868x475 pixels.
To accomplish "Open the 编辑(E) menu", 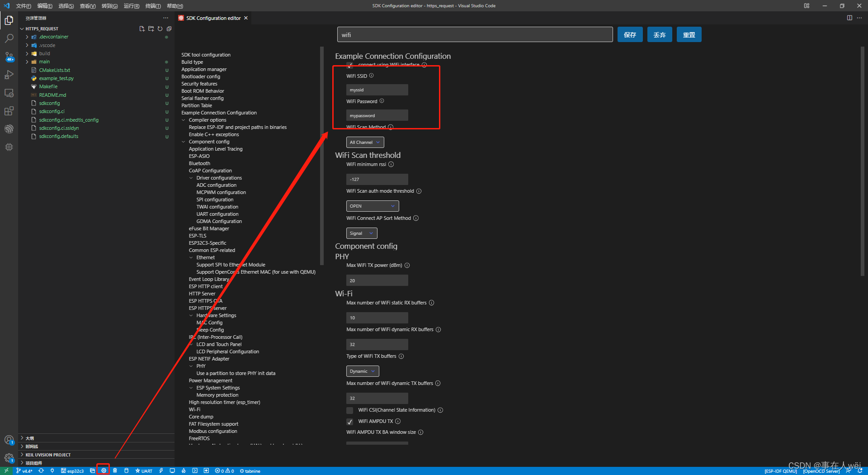I will [45, 6].
